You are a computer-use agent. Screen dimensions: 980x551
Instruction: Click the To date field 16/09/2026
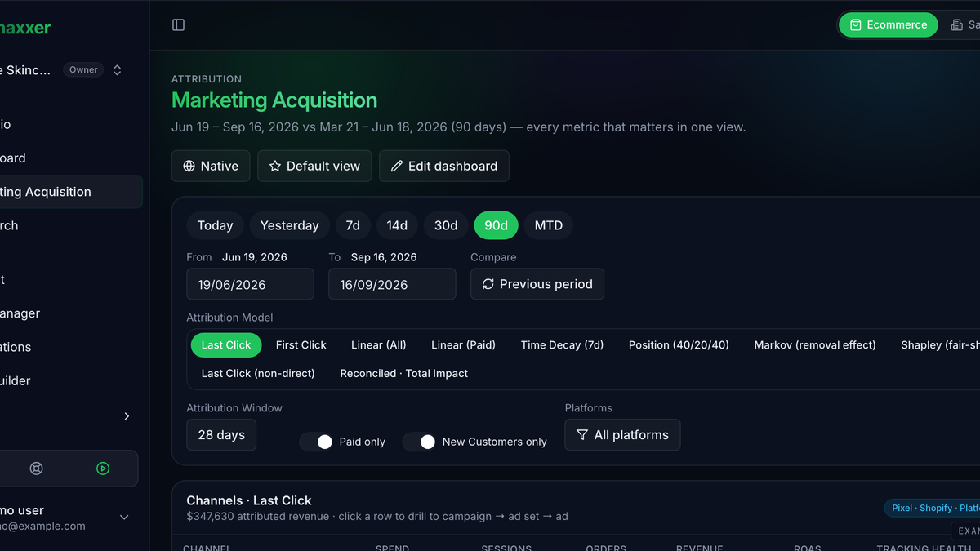[392, 284]
